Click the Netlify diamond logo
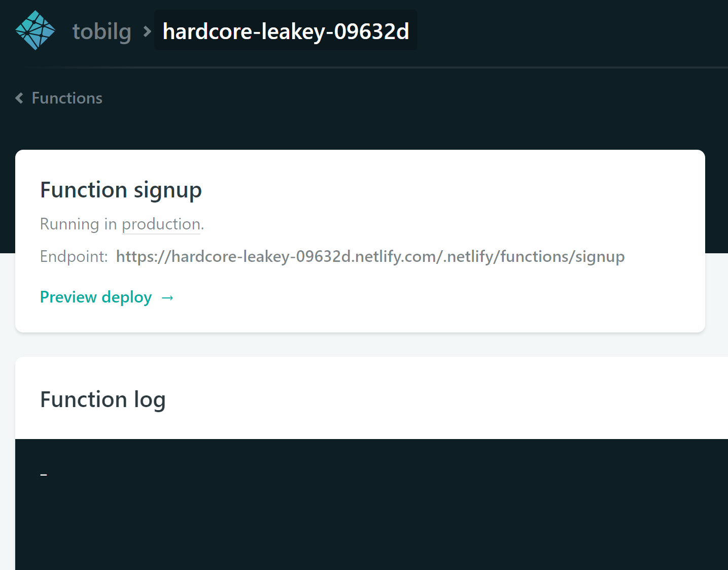This screenshot has height=570, width=728. 36,30
